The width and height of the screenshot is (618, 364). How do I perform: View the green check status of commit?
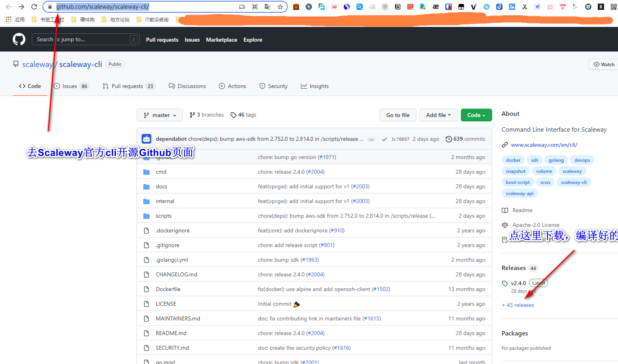click(x=384, y=139)
